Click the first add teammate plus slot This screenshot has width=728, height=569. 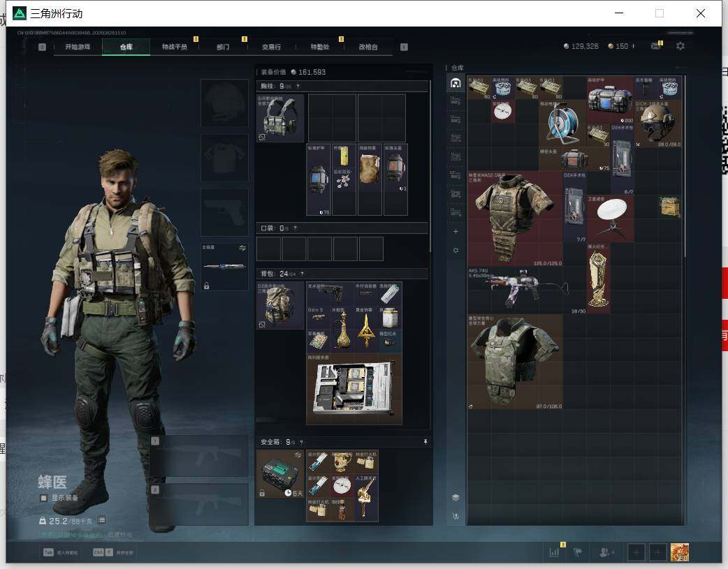click(636, 552)
